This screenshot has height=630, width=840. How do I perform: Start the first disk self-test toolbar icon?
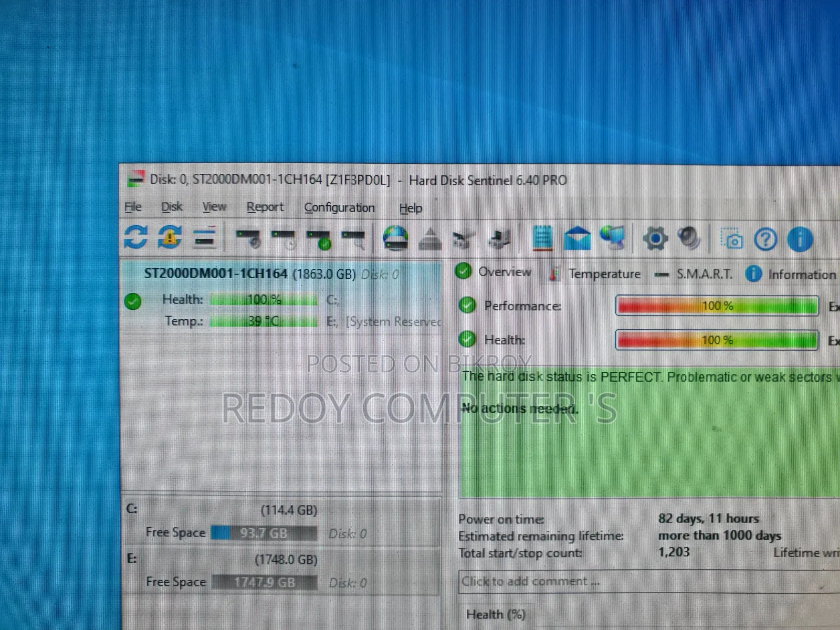tap(248, 238)
